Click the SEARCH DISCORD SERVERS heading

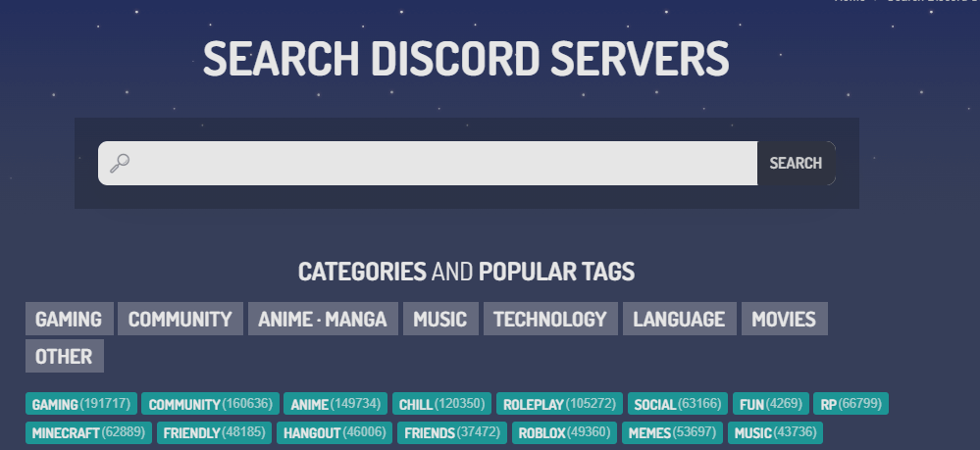(x=466, y=59)
